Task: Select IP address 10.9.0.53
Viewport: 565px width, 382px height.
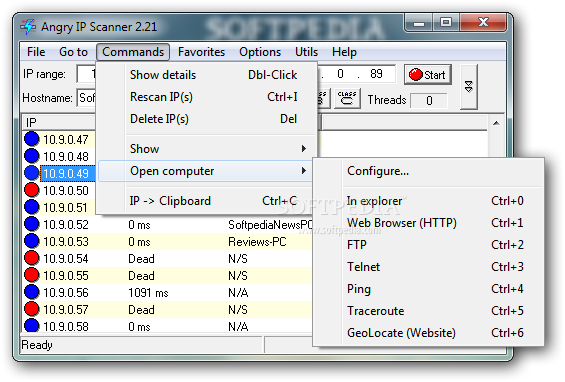Action: [x=66, y=242]
